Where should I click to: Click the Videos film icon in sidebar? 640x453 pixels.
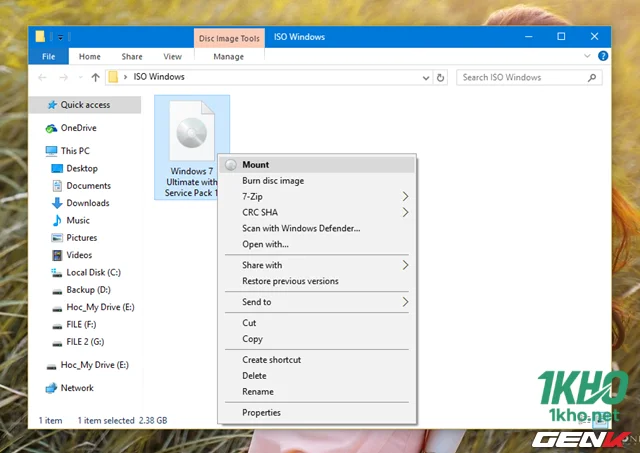[57, 255]
